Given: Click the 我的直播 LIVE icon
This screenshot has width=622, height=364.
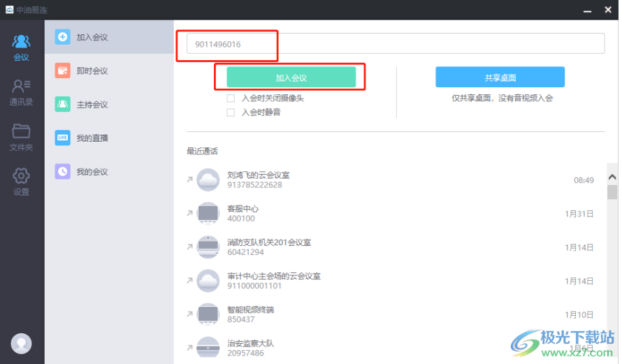Looking at the screenshot, I should 62,138.
